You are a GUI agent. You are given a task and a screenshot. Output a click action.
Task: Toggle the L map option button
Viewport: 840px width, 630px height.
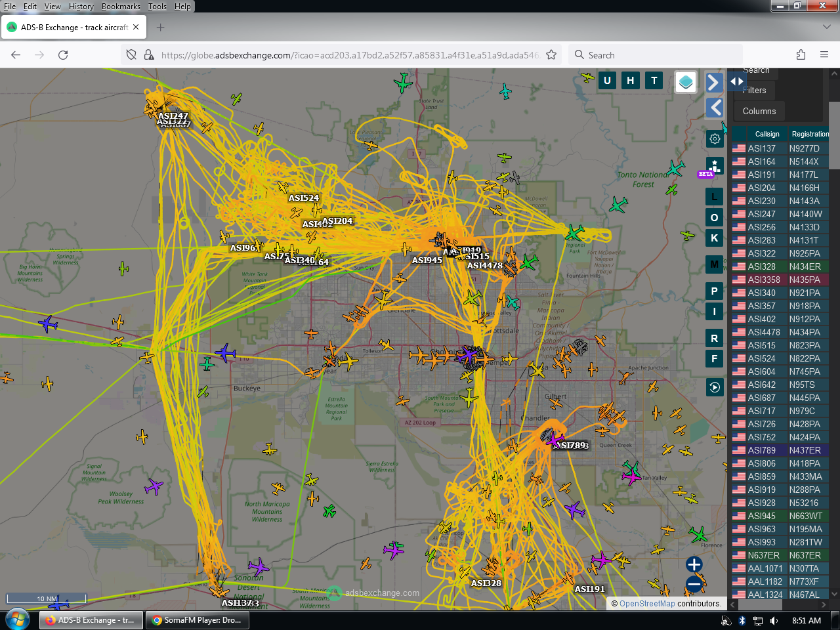click(x=715, y=197)
